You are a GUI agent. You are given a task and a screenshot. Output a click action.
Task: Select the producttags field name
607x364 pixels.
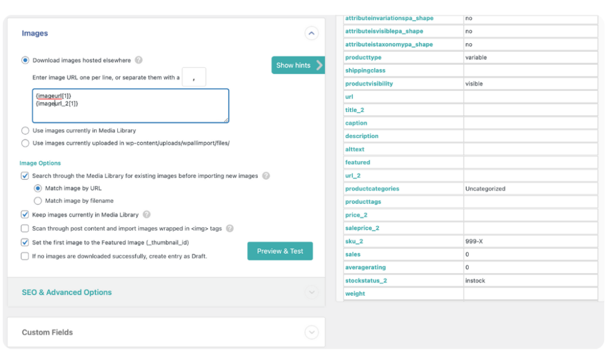(363, 202)
